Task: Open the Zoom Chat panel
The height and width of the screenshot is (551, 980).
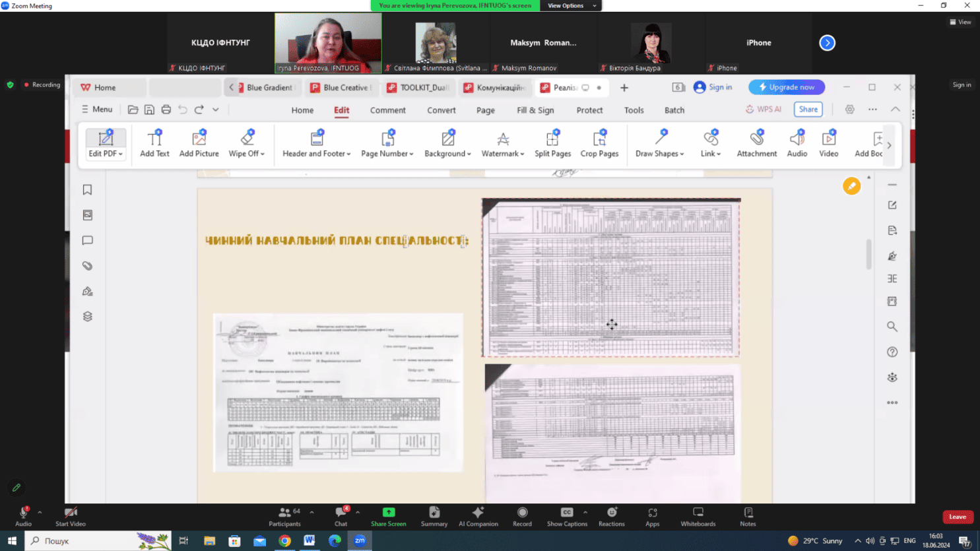Action: (x=341, y=515)
